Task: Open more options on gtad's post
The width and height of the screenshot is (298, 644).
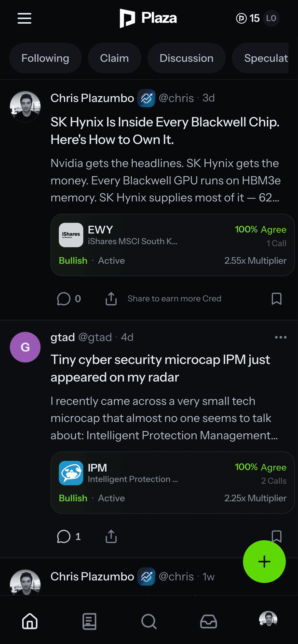Action: 281,337
